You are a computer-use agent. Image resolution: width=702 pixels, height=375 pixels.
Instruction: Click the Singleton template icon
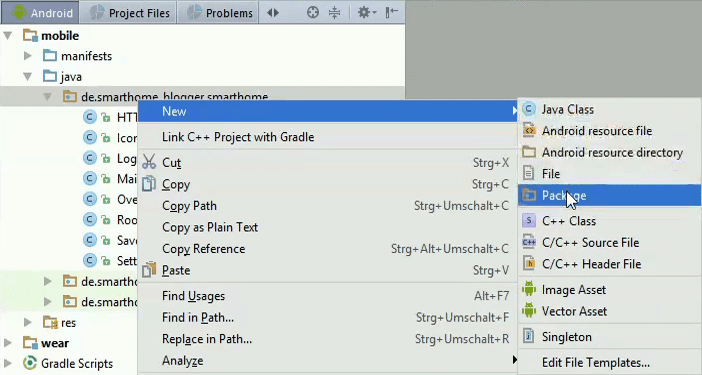point(529,337)
